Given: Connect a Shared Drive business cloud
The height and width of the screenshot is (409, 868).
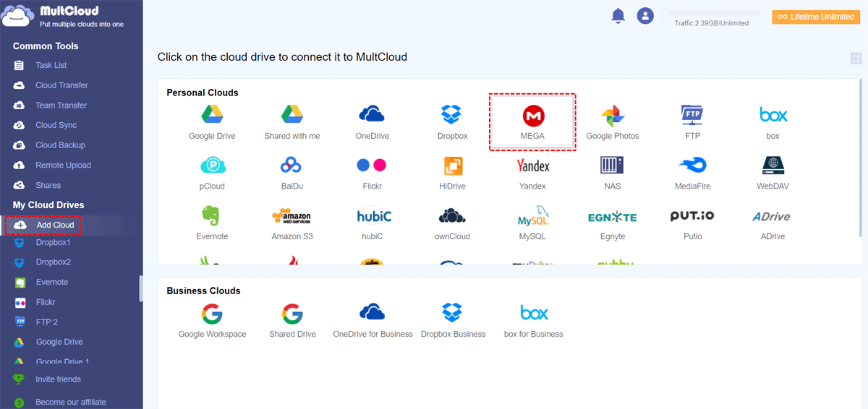Looking at the screenshot, I should pyautogui.click(x=292, y=320).
